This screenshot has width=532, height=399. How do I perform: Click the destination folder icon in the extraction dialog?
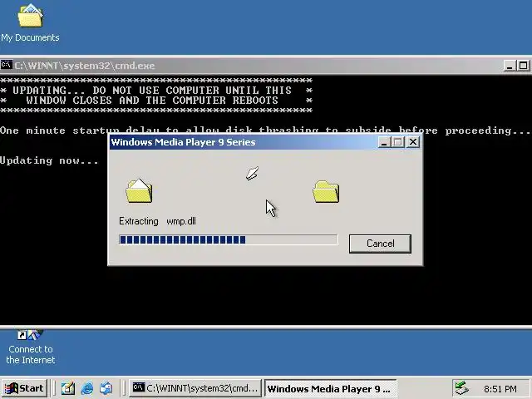click(x=326, y=192)
